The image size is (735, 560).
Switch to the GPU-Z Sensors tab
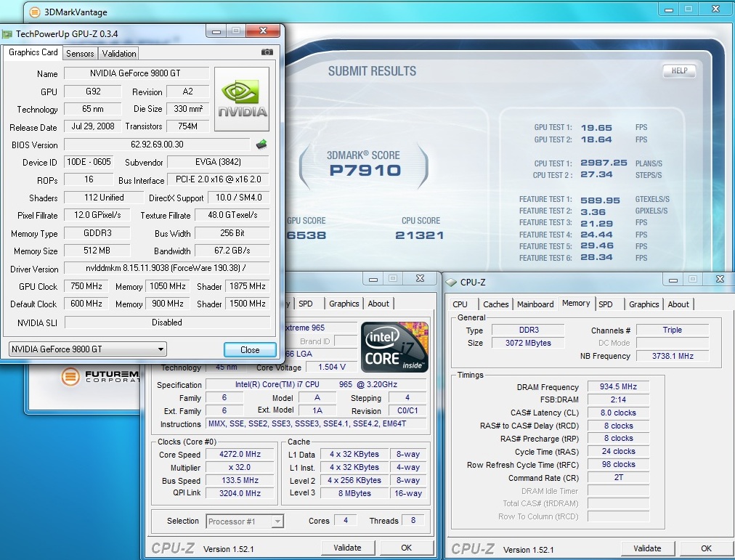[x=80, y=54]
